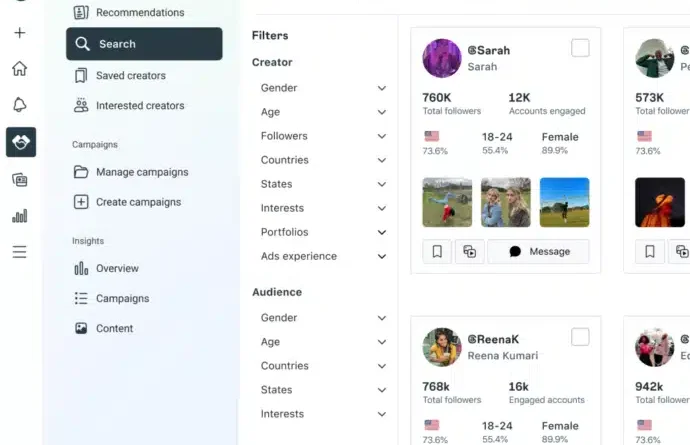Click the Campaigns section heading
This screenshot has width=690, height=445.
coord(95,144)
